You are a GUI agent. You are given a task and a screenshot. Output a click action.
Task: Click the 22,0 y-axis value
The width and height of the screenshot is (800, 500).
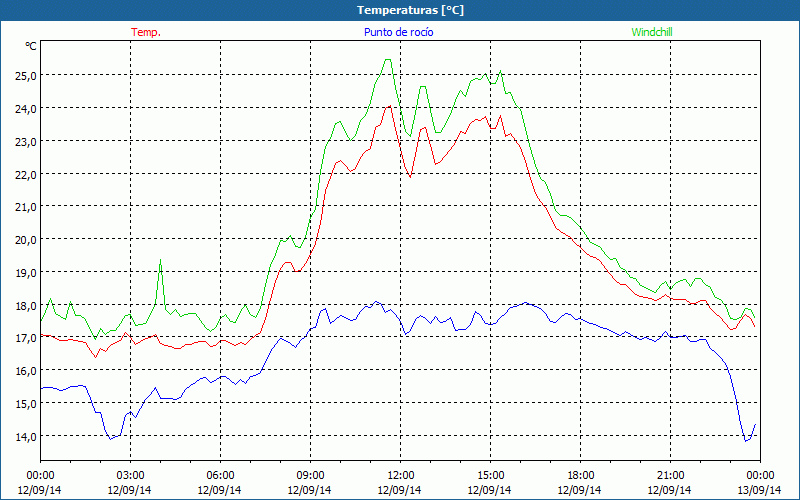pos(26,174)
